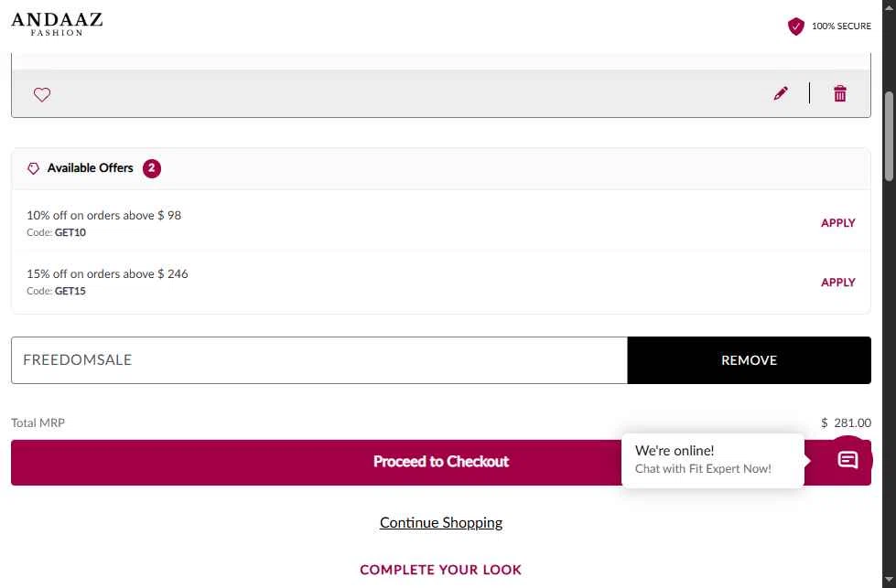Screen dimensions: 896x588
Task: Edit the cart item with pencil icon
Action: click(781, 93)
